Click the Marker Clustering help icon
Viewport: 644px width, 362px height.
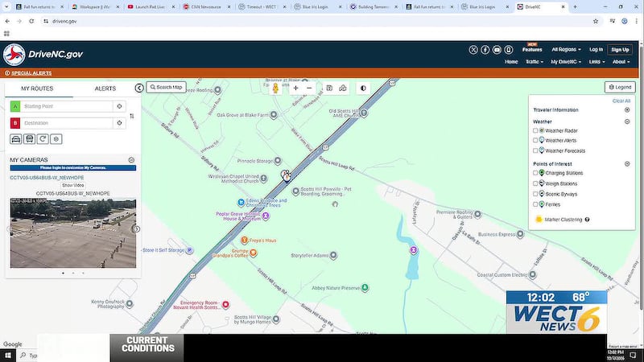click(588, 220)
